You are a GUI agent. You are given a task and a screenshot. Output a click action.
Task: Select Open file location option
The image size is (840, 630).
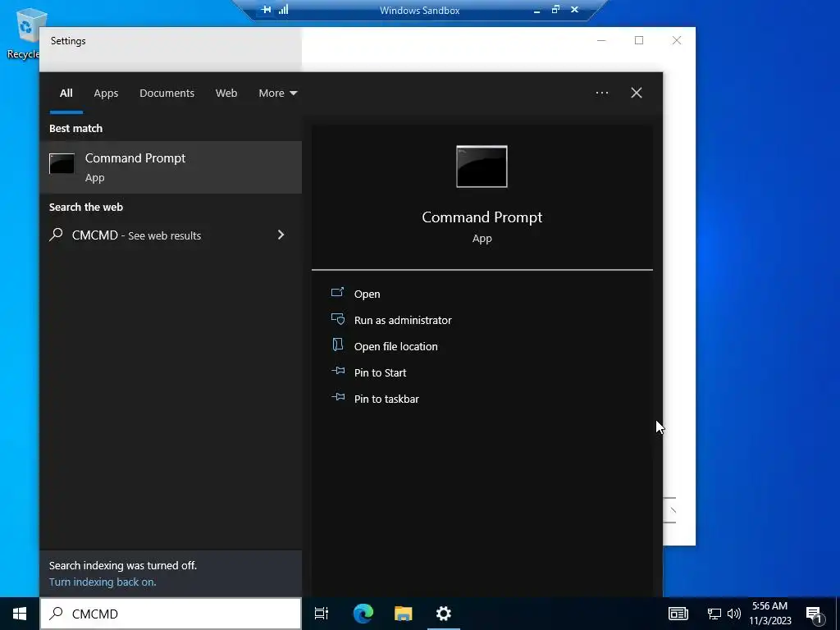click(x=395, y=346)
